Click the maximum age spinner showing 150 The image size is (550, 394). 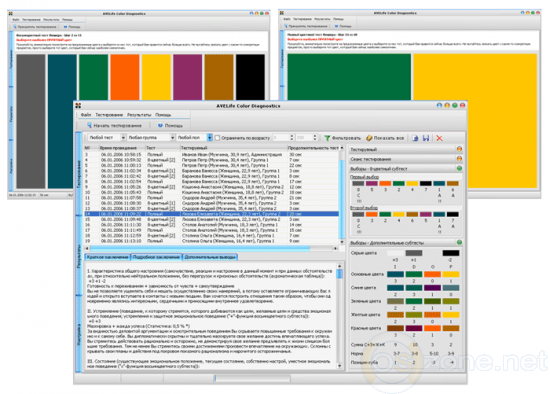coord(306,138)
